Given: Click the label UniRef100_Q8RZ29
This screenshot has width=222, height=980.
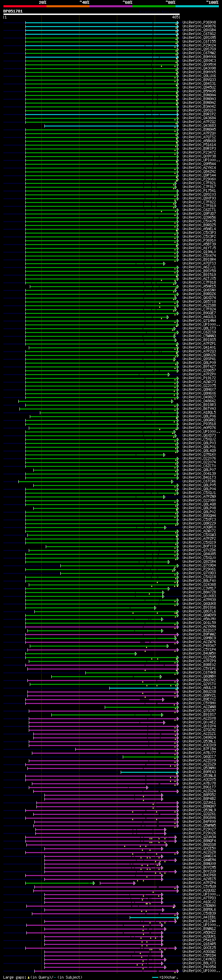Looking at the screenshot, I should click(x=199, y=524).
